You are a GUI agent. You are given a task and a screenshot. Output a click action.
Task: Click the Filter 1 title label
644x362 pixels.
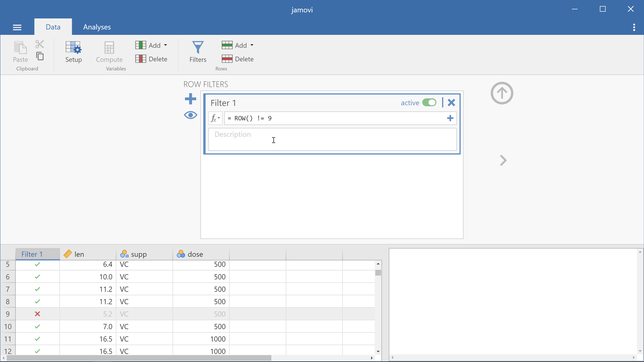(x=223, y=103)
